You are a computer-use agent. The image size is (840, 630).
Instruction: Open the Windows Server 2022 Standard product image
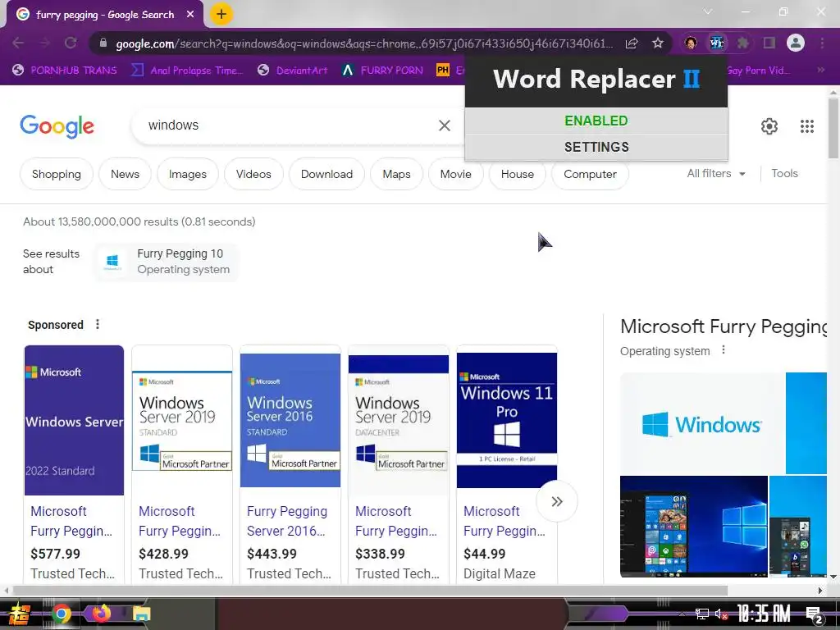click(74, 420)
